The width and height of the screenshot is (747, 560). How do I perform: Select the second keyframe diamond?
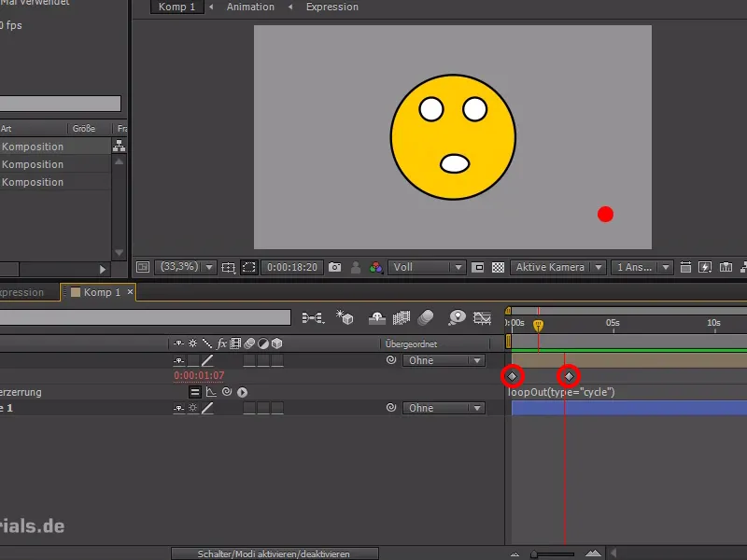click(x=569, y=376)
